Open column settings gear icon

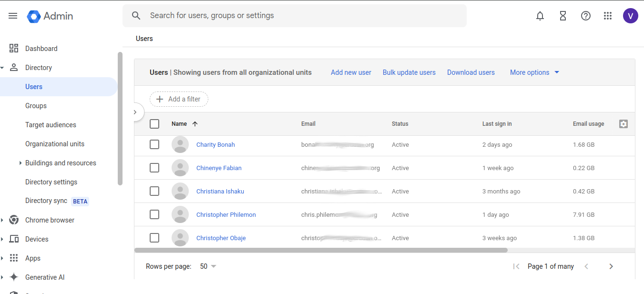[623, 124]
